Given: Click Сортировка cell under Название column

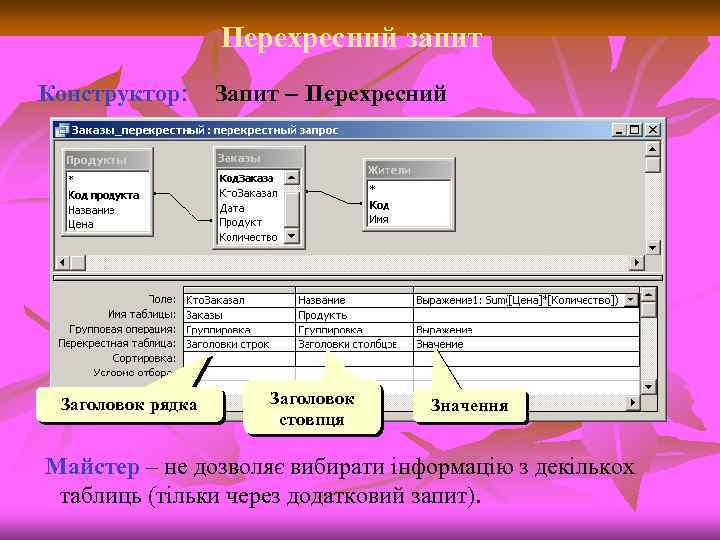Looking at the screenshot, I should tap(354, 359).
